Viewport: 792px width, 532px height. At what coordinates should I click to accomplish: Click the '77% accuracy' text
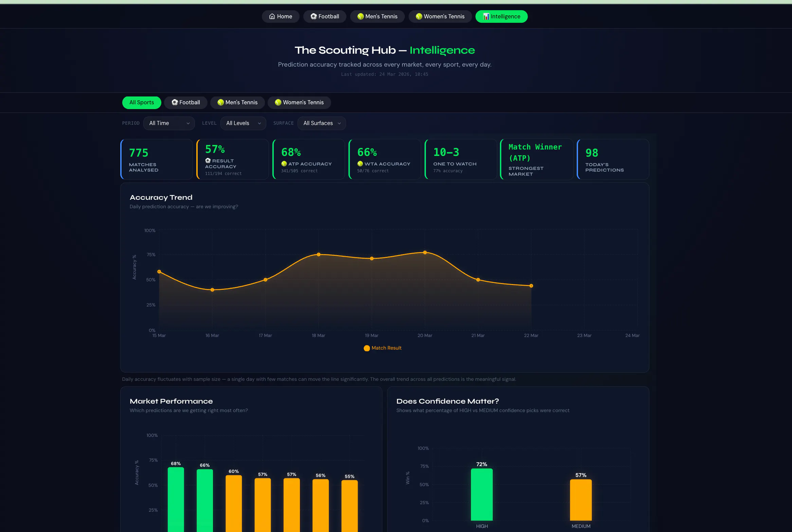coord(448,171)
